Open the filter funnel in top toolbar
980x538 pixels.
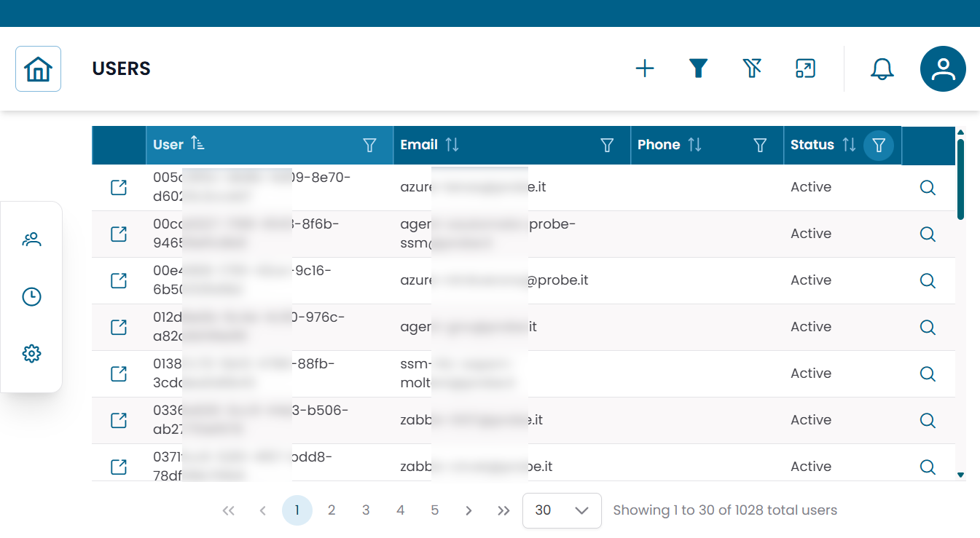pyautogui.click(x=699, y=69)
